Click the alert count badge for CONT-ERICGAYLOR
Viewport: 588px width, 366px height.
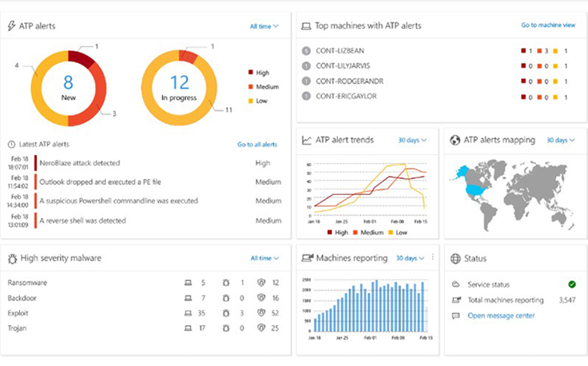coord(306,97)
